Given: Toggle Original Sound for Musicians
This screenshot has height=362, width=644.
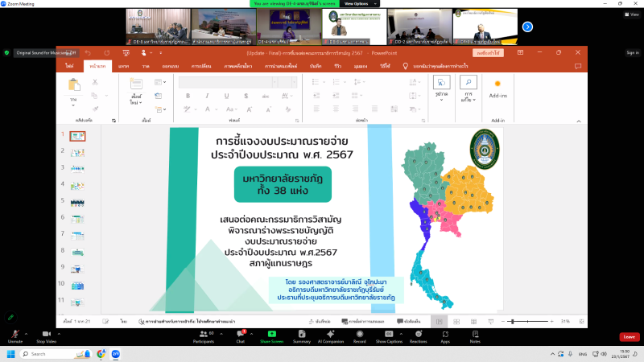Looking at the screenshot, I should pos(45,53).
